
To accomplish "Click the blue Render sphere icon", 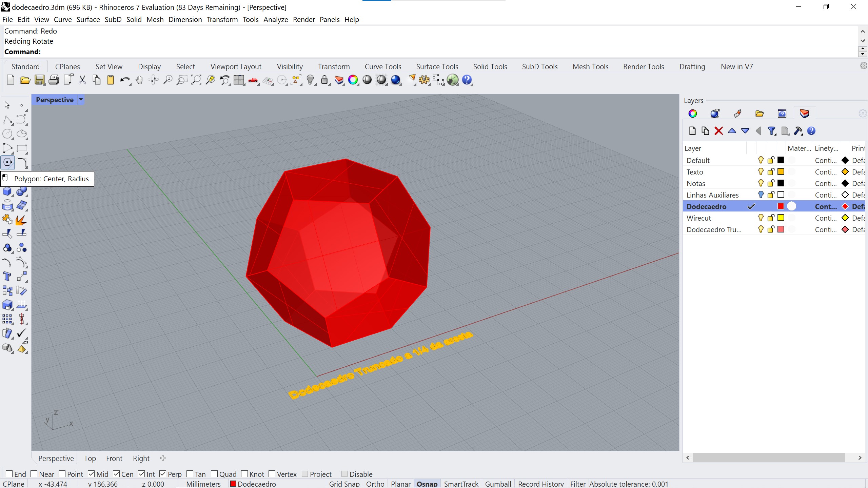I will click(x=395, y=80).
